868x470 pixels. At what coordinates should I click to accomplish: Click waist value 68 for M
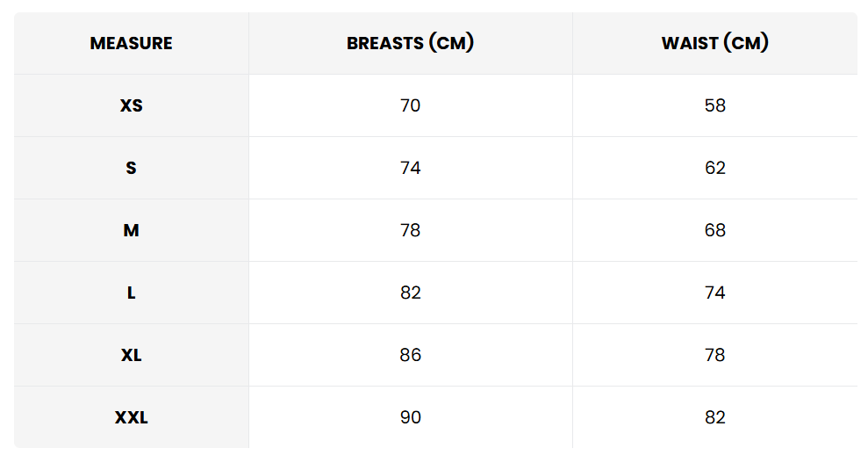pyautogui.click(x=714, y=230)
